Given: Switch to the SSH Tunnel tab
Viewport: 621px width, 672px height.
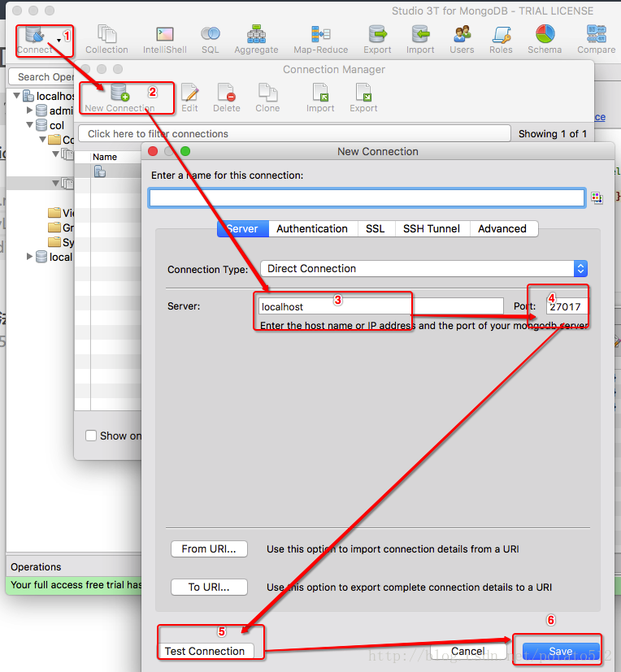Looking at the screenshot, I should tap(432, 229).
